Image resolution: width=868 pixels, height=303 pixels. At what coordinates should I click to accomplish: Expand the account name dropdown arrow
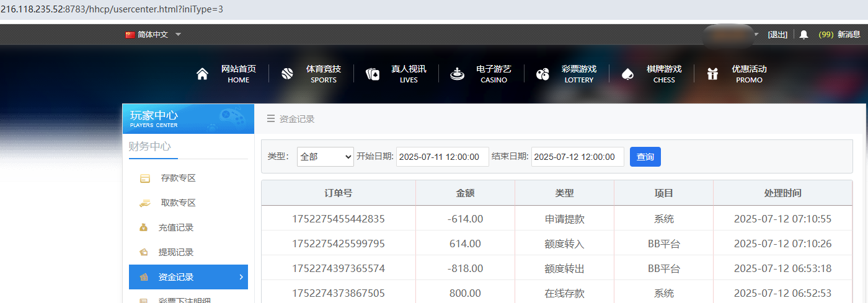756,35
